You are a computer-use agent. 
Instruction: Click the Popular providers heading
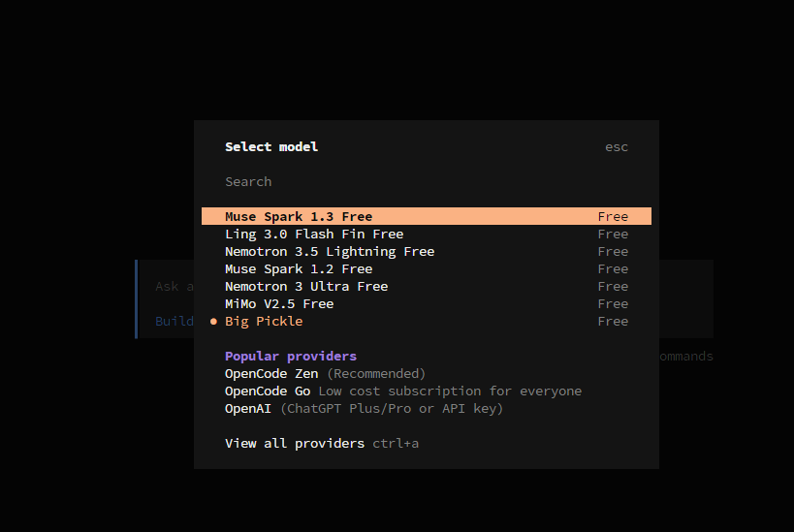[x=291, y=356]
